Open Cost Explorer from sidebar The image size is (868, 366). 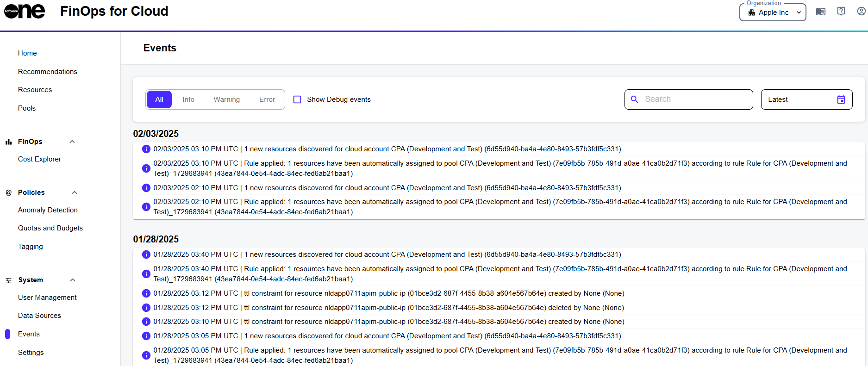point(39,159)
